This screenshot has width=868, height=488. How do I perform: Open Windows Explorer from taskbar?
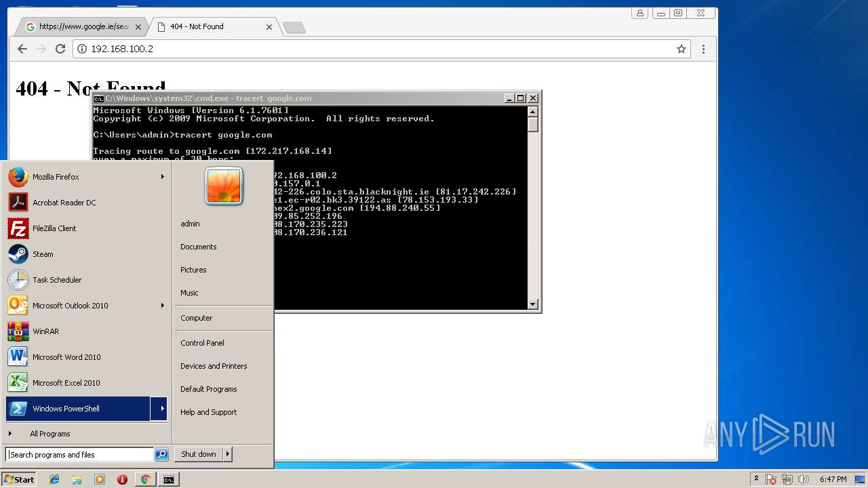pos(77,479)
